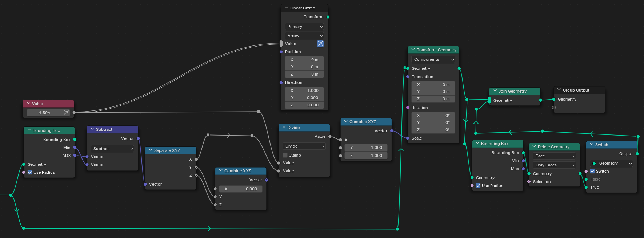Click the Vector output socket of Subtract node
This screenshot has height=238, width=644.
(x=138, y=138)
